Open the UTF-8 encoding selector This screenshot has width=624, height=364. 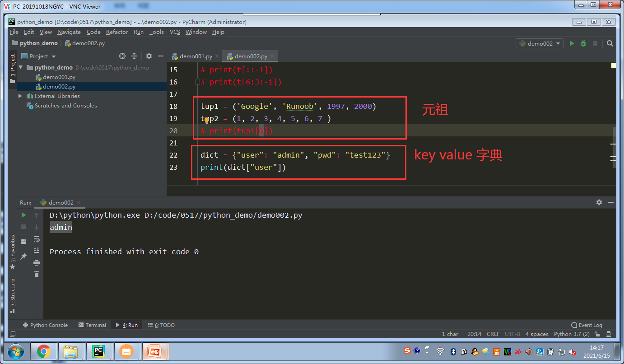[512, 334]
